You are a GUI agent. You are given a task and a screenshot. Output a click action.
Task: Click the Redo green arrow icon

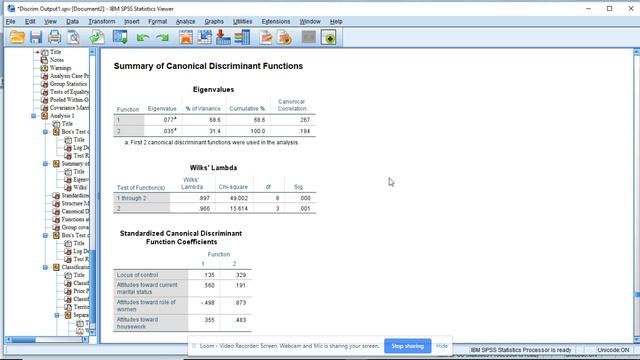coord(162,38)
